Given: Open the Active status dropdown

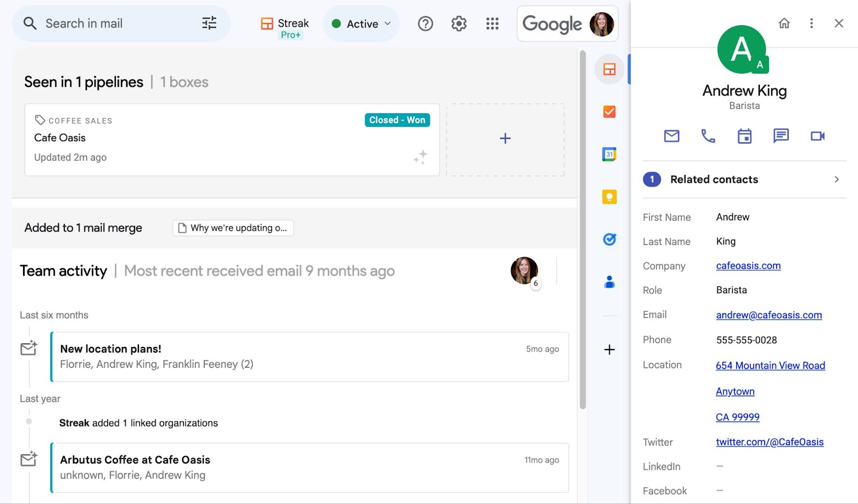Looking at the screenshot, I should (x=361, y=24).
